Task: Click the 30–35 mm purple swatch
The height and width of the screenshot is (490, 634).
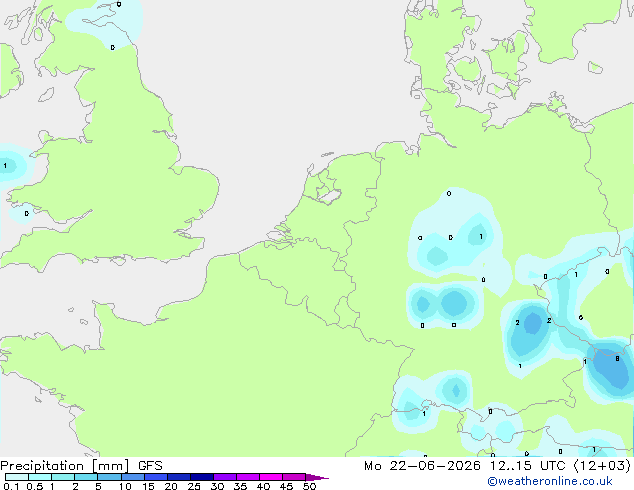Action: (x=224, y=477)
